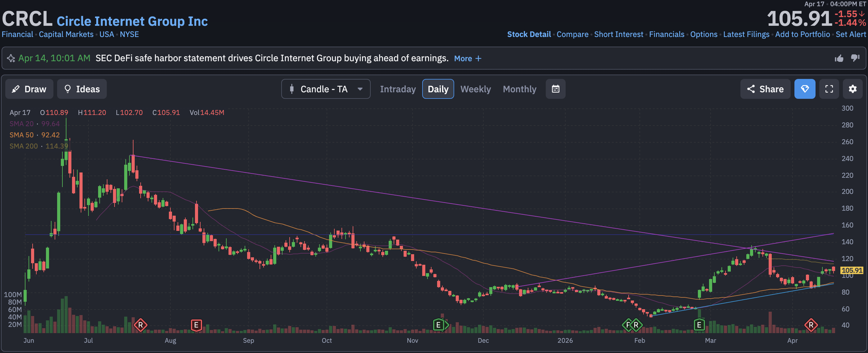This screenshot has height=353, width=868.
Task: Expand news with More + link
Action: point(467,59)
